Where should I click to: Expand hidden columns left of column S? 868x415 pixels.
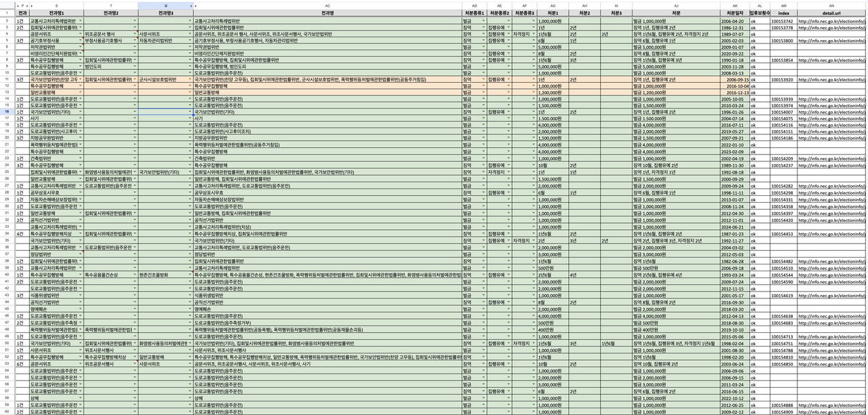click(31, 5)
